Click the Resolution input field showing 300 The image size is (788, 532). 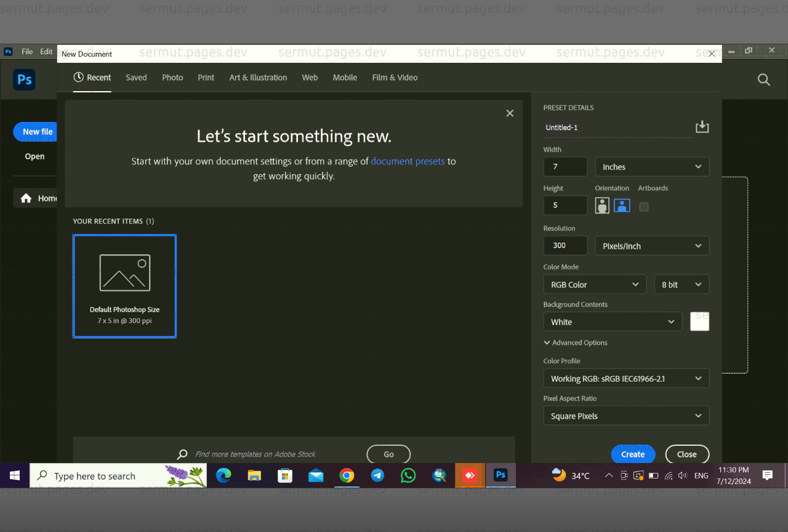coord(565,245)
